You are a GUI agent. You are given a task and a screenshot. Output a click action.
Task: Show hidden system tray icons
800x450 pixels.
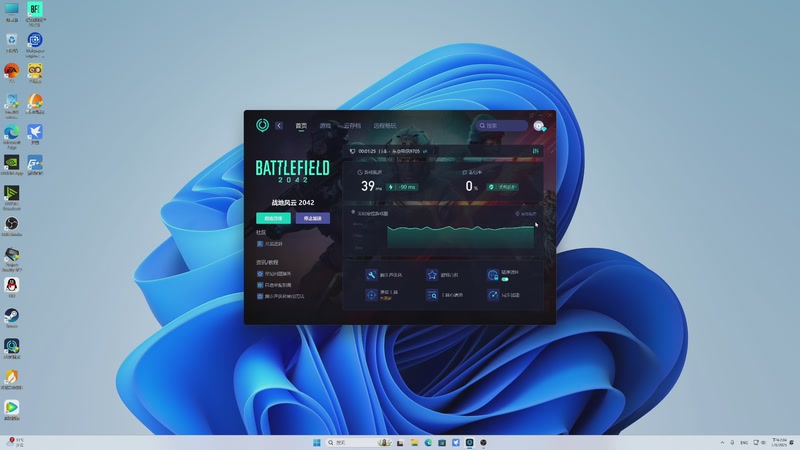722,442
